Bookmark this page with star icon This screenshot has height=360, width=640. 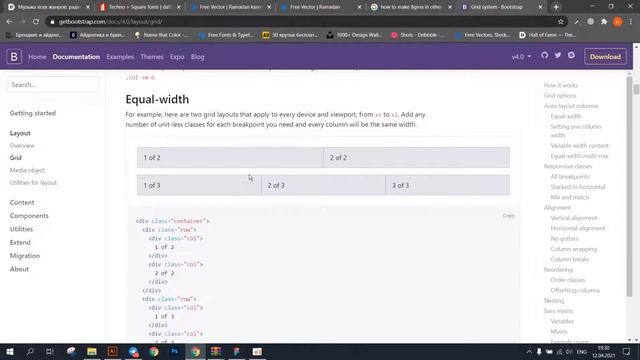coord(561,22)
